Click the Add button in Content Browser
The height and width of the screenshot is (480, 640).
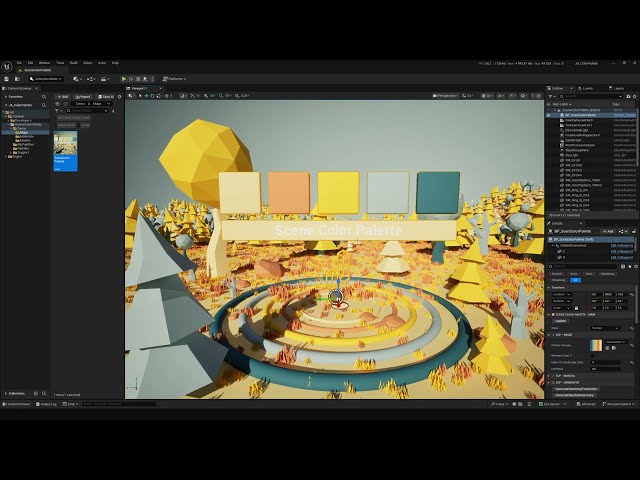[x=62, y=97]
